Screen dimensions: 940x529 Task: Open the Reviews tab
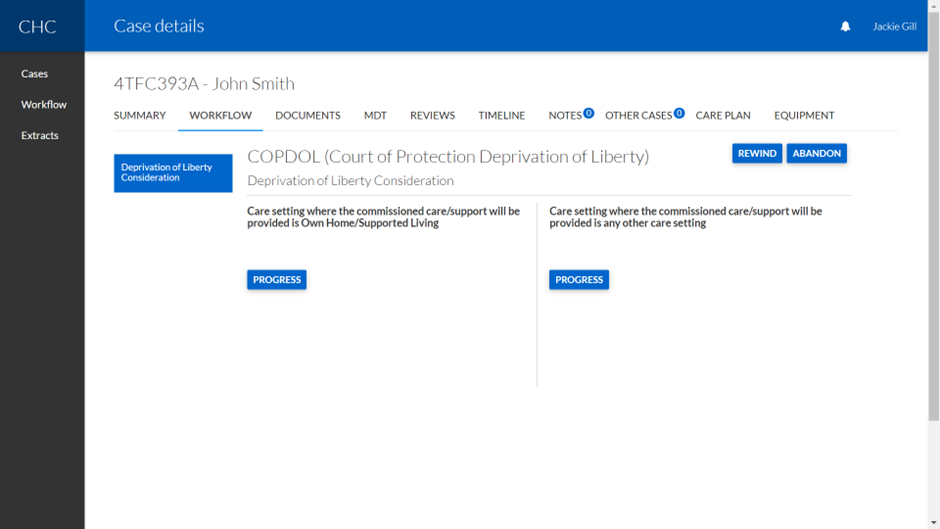[x=432, y=116]
